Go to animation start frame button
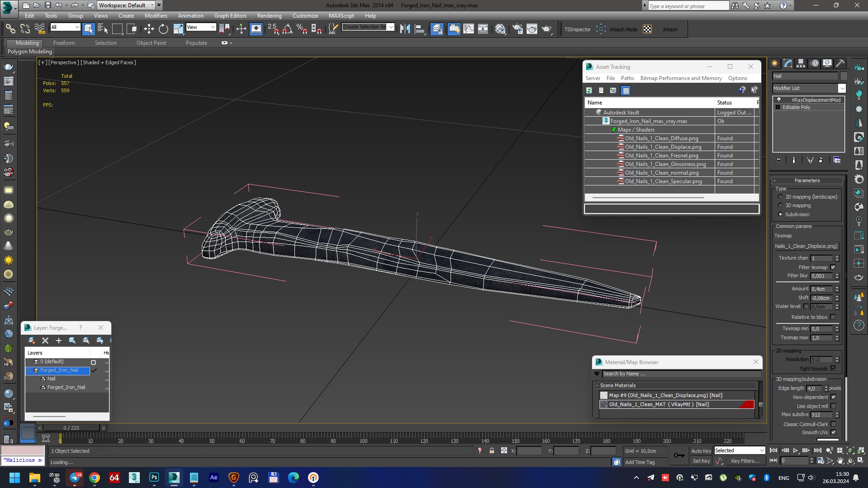The width and height of the screenshot is (868, 488). [x=773, y=450]
